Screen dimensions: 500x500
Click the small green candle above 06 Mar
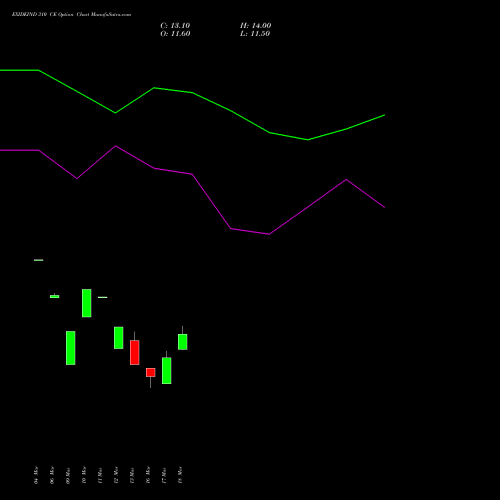point(55,296)
